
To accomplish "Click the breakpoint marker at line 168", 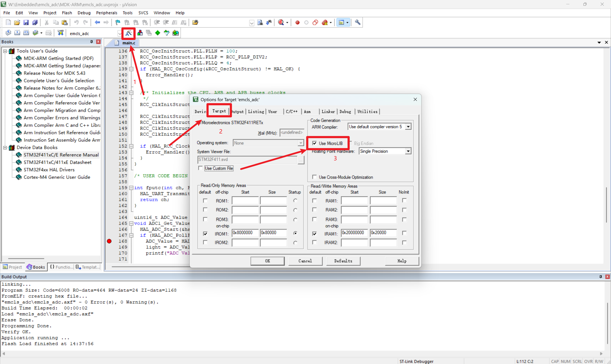I will (109, 241).
